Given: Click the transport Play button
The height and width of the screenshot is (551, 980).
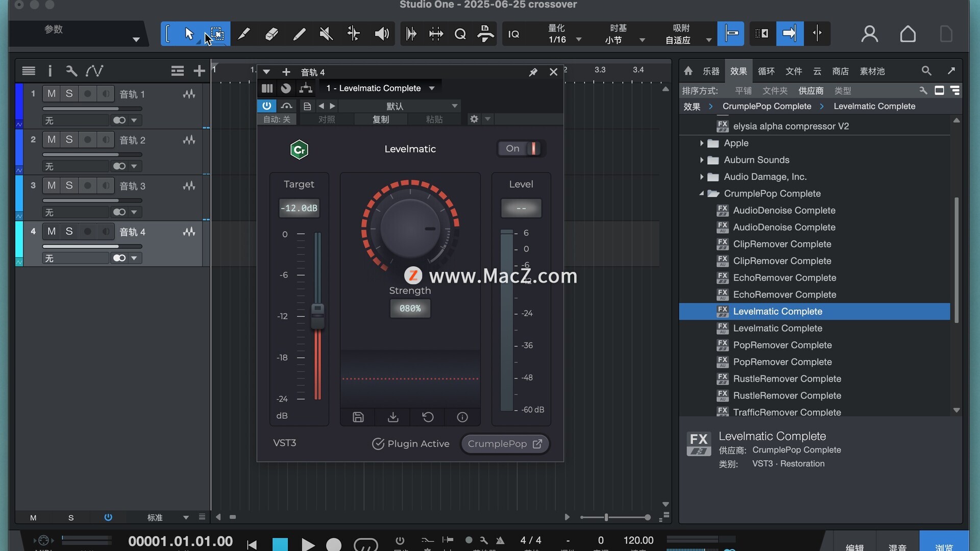Looking at the screenshot, I should tap(308, 545).
